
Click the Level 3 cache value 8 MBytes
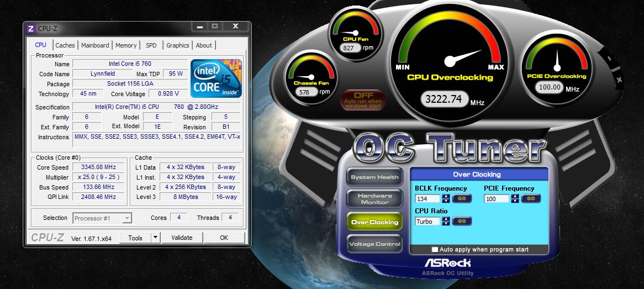click(186, 197)
